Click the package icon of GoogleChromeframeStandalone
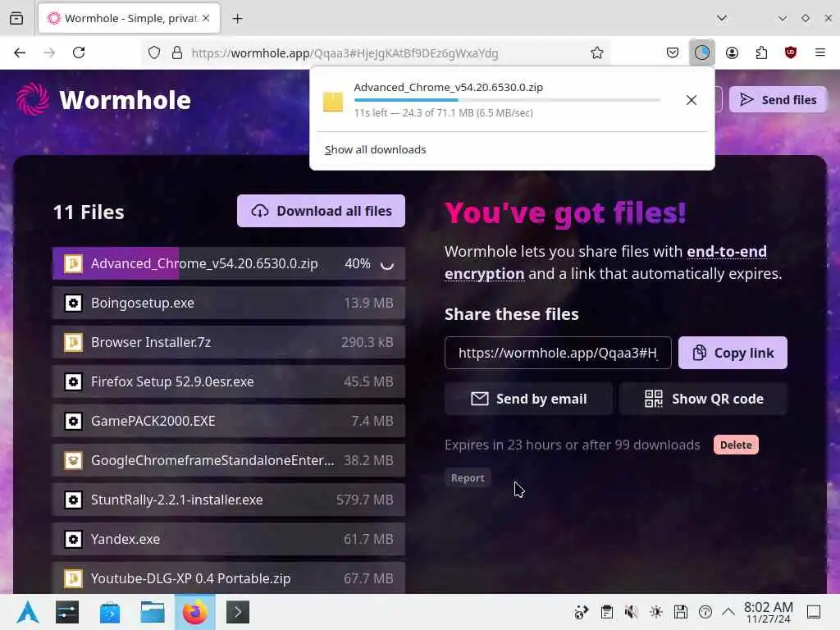This screenshot has width=840, height=630. click(x=73, y=460)
